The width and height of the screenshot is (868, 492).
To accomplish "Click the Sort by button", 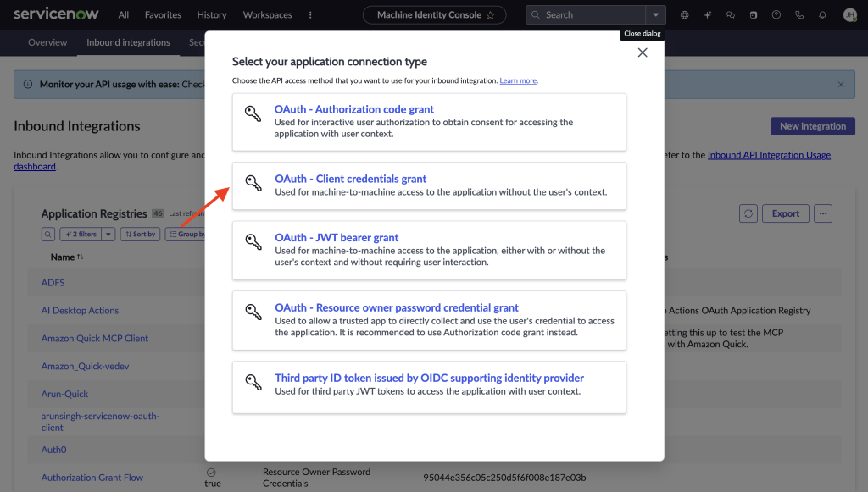I will pyautogui.click(x=140, y=235).
